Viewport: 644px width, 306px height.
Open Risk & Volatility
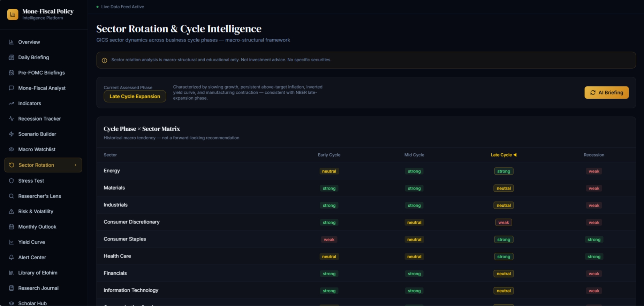tap(43, 211)
